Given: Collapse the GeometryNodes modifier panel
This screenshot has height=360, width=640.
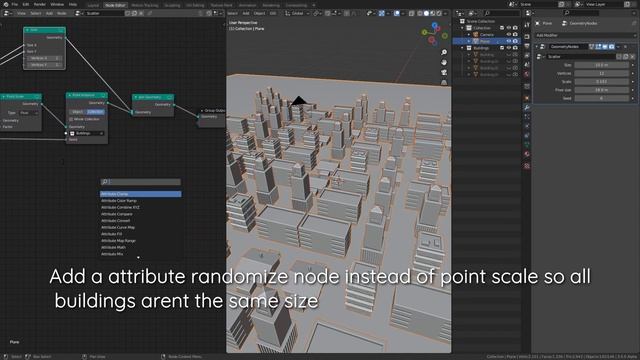Looking at the screenshot, I should [x=536, y=47].
